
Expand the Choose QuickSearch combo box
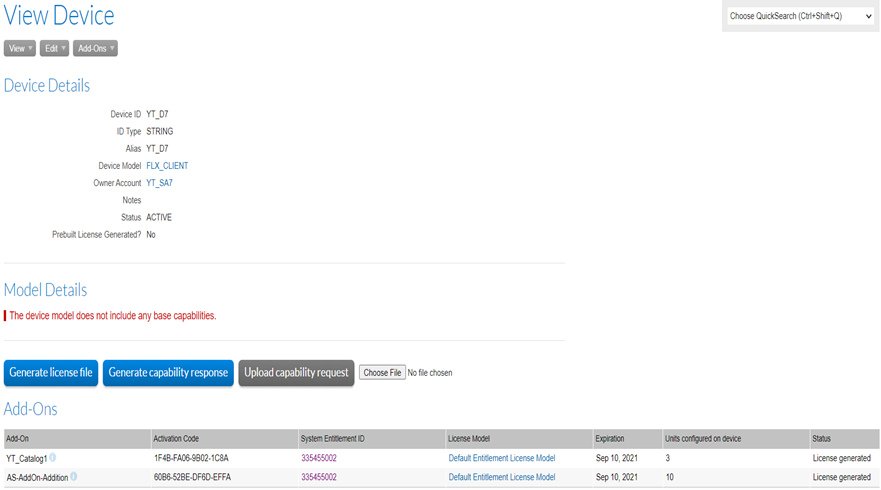801,16
